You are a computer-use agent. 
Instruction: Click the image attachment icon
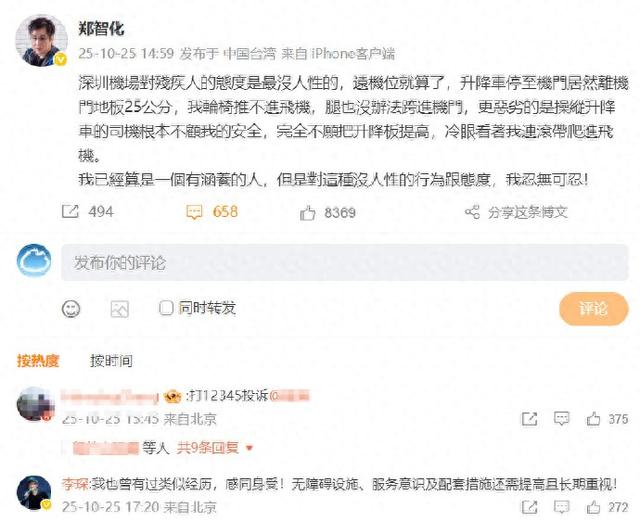click(x=120, y=309)
